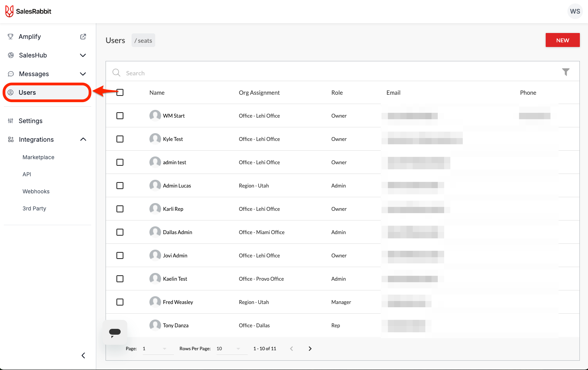Check the Jovi Admin row checkbox

tap(120, 255)
